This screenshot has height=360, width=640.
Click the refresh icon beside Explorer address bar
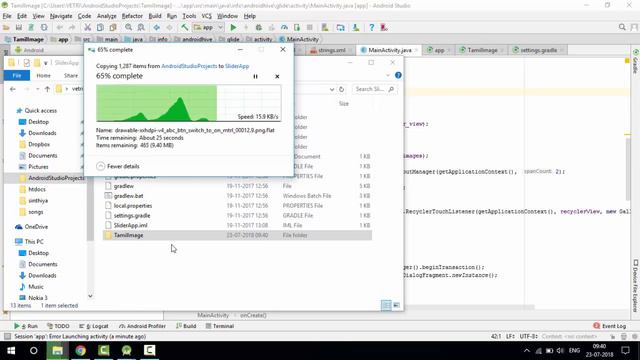pyautogui.click(x=342, y=89)
